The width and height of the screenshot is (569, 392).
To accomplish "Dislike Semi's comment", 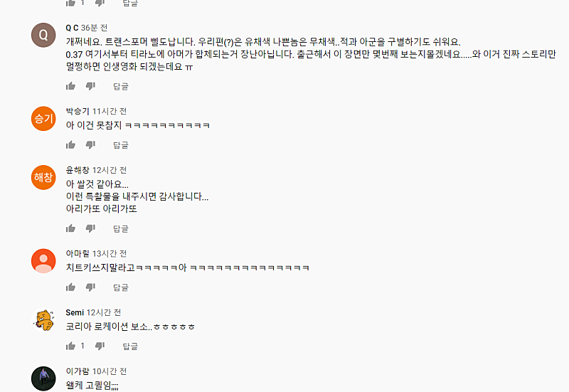I will click(x=100, y=346).
